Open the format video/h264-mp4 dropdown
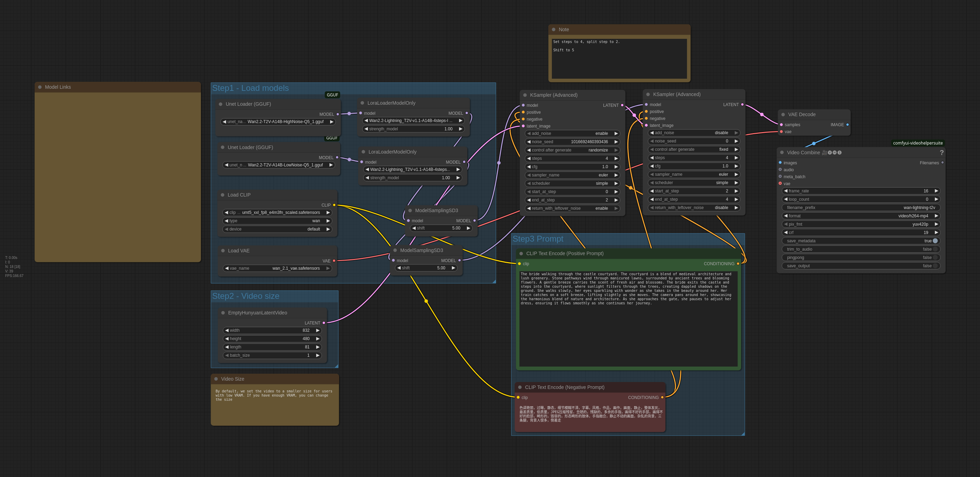This screenshot has width=980, height=477. (860, 216)
